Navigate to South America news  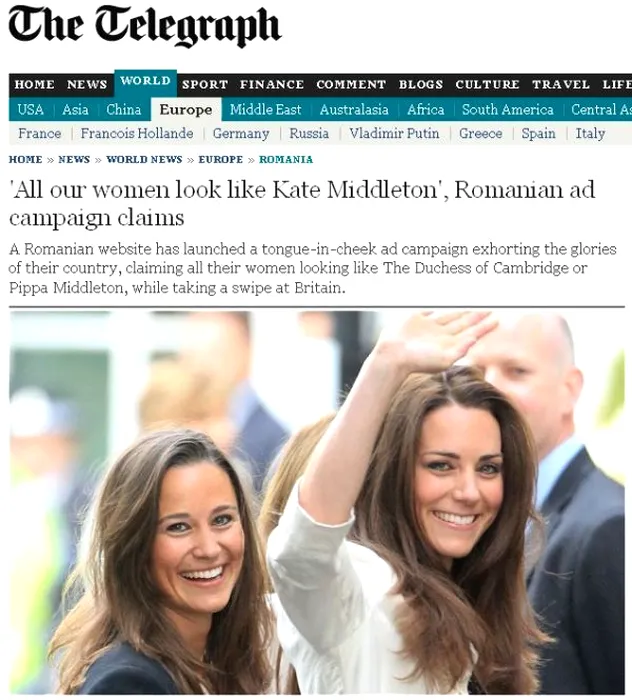(x=507, y=109)
